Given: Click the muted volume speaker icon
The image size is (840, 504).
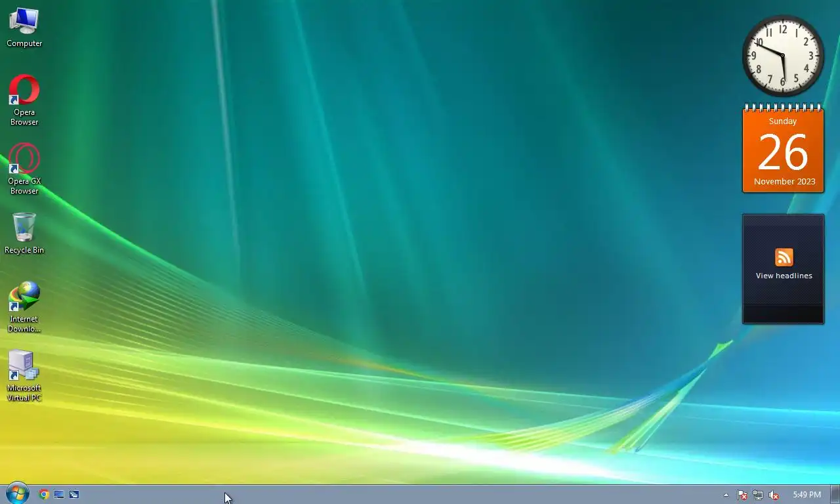Looking at the screenshot, I should coord(774,495).
